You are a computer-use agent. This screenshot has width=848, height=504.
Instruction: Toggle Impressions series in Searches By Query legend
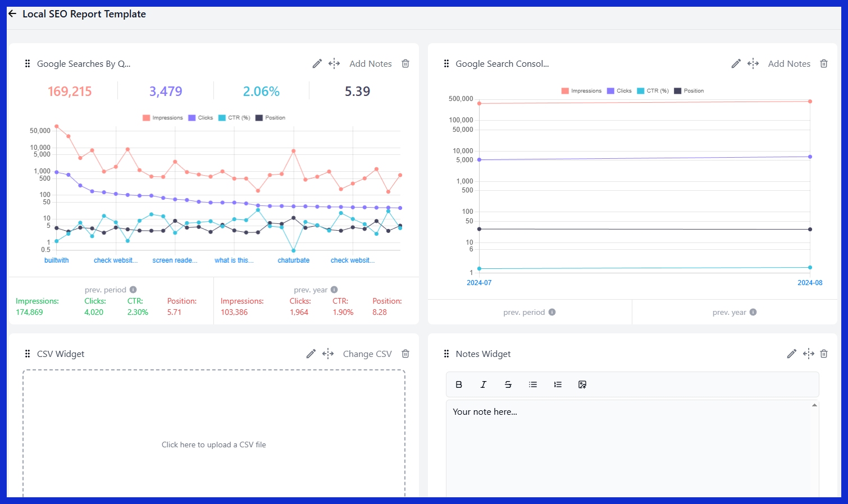[163, 118]
